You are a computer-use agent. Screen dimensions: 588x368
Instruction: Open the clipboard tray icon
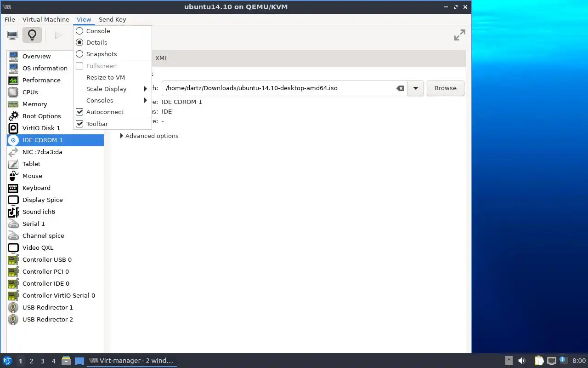[x=539, y=361]
